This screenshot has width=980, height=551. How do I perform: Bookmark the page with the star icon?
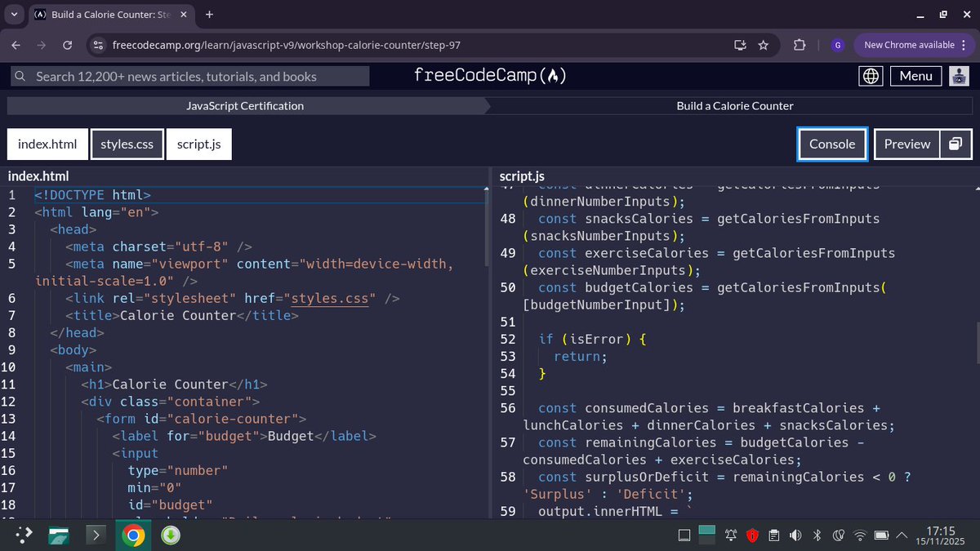763,45
